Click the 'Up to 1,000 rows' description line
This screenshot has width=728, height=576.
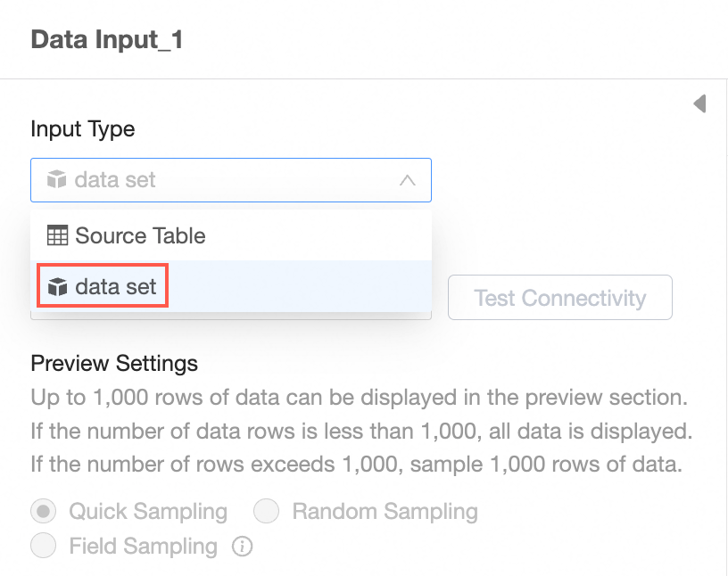pos(359,397)
